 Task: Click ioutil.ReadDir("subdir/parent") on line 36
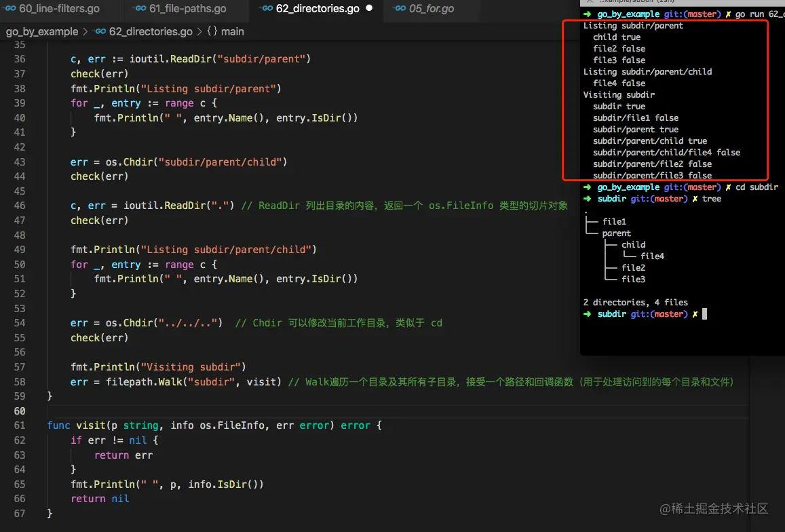pyautogui.click(x=220, y=59)
